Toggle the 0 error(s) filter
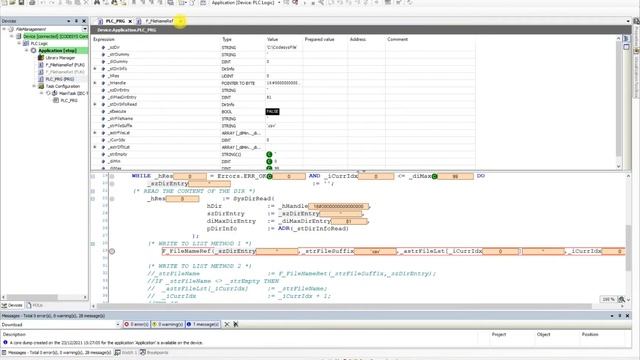Image resolution: width=640 pixels, height=360 pixels. (x=136, y=324)
